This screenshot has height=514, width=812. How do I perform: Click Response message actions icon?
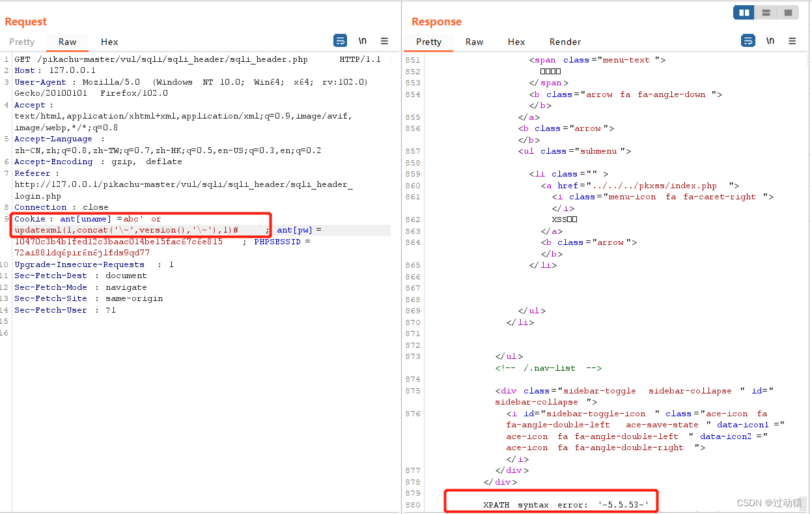748,41
